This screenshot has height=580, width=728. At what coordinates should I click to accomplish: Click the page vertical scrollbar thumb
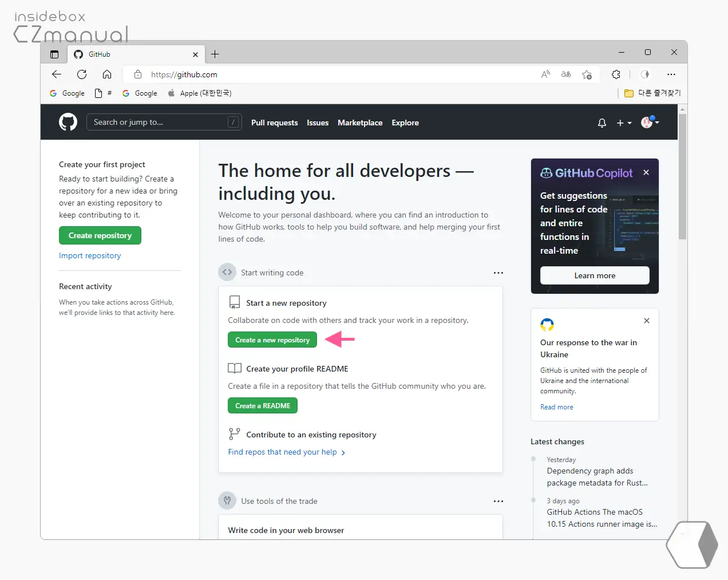(x=682, y=176)
